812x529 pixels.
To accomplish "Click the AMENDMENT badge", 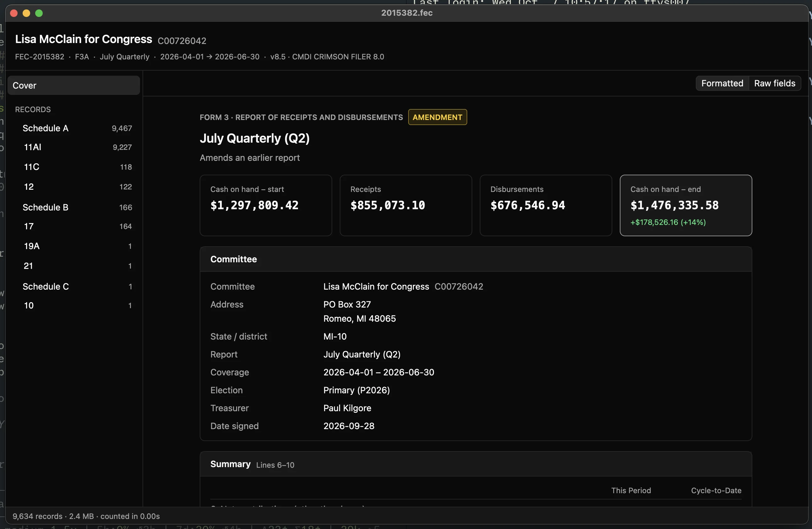I will click(437, 117).
